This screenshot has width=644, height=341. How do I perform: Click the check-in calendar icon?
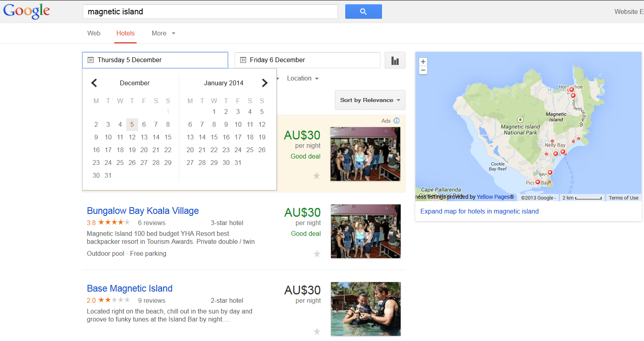[x=90, y=60]
